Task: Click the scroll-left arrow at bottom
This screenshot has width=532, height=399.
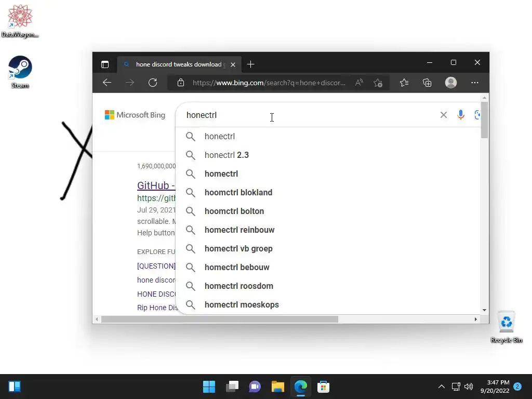Action: click(97, 320)
